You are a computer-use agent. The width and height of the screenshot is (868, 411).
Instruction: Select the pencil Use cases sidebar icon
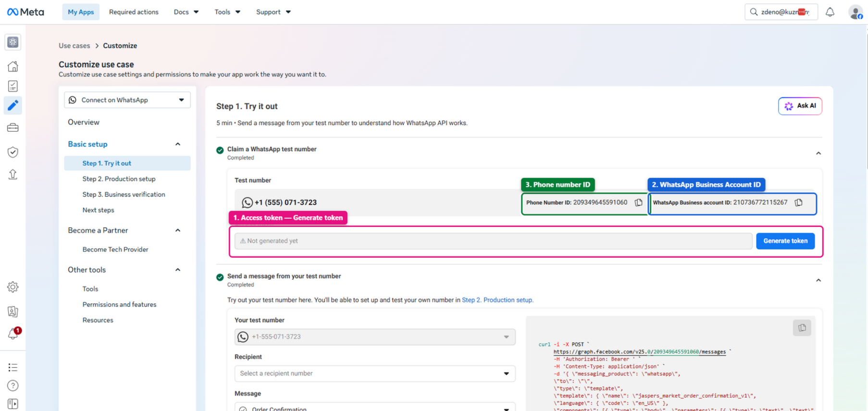click(13, 105)
